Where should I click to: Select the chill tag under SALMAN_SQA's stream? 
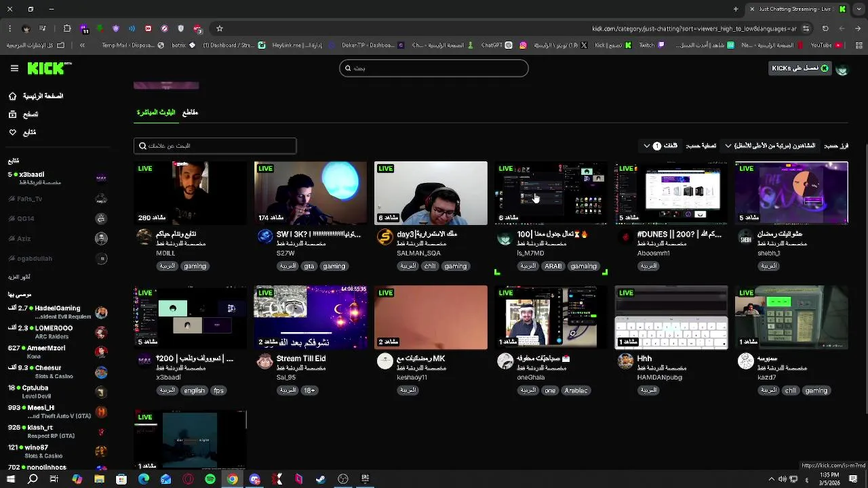(x=430, y=266)
